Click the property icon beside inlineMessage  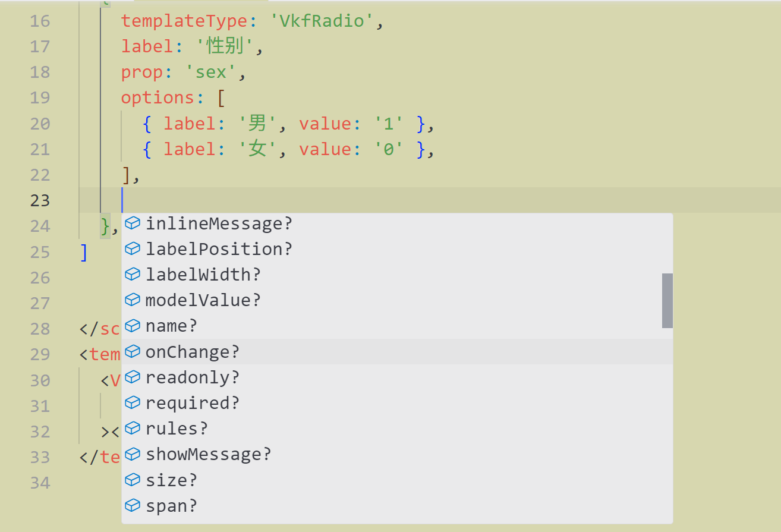click(133, 223)
